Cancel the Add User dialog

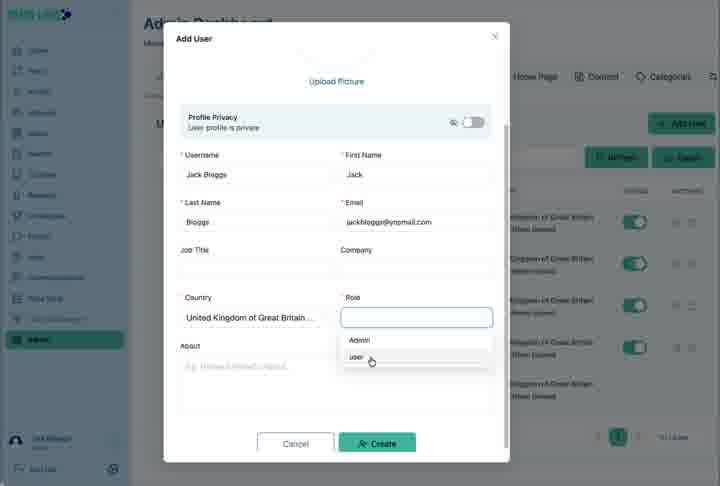[296, 443]
